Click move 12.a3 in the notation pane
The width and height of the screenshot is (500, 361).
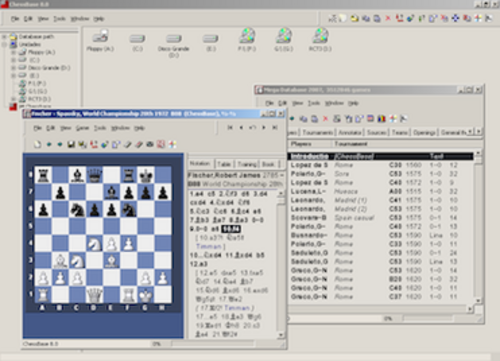pos(199,264)
